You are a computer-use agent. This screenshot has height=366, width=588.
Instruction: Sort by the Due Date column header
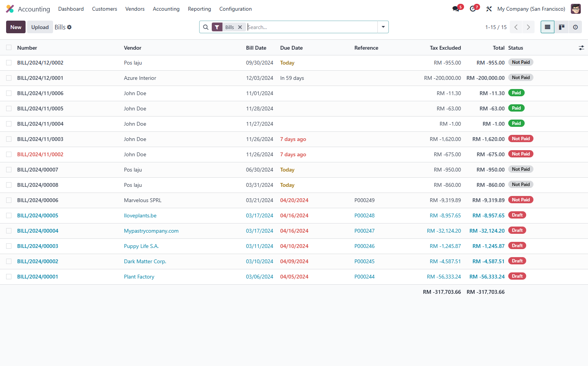[292, 48]
